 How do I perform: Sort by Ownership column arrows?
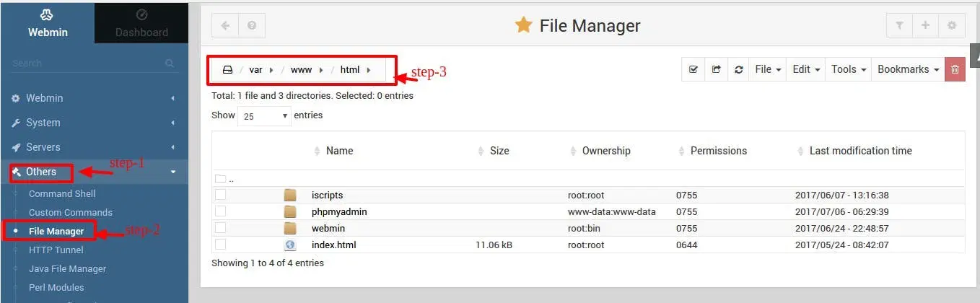pos(573,151)
